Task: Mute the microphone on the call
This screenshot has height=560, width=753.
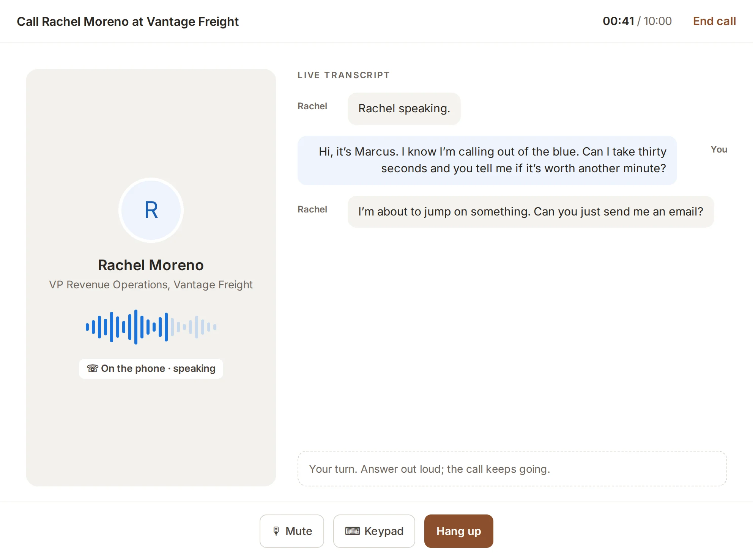Action: [x=291, y=531]
